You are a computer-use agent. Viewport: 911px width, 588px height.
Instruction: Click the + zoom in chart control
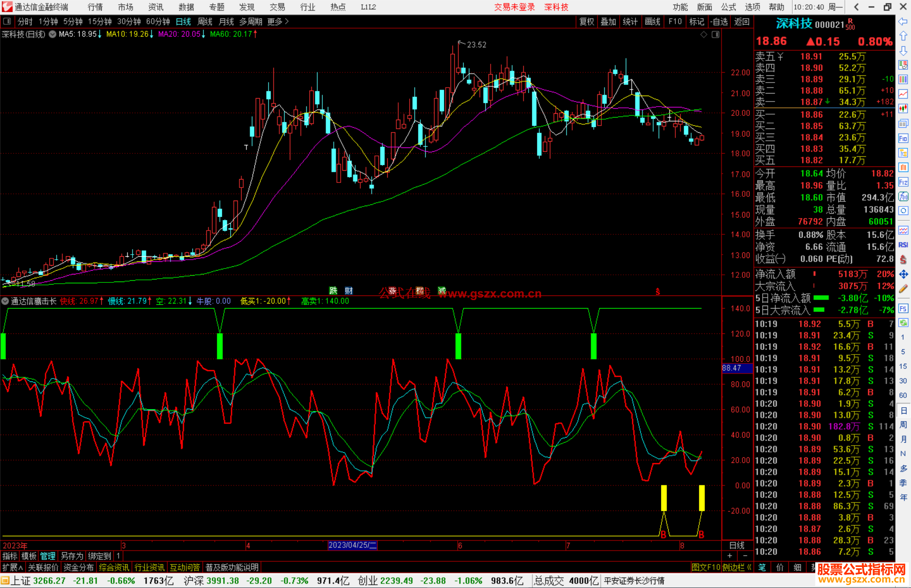pyautogui.click(x=730, y=556)
